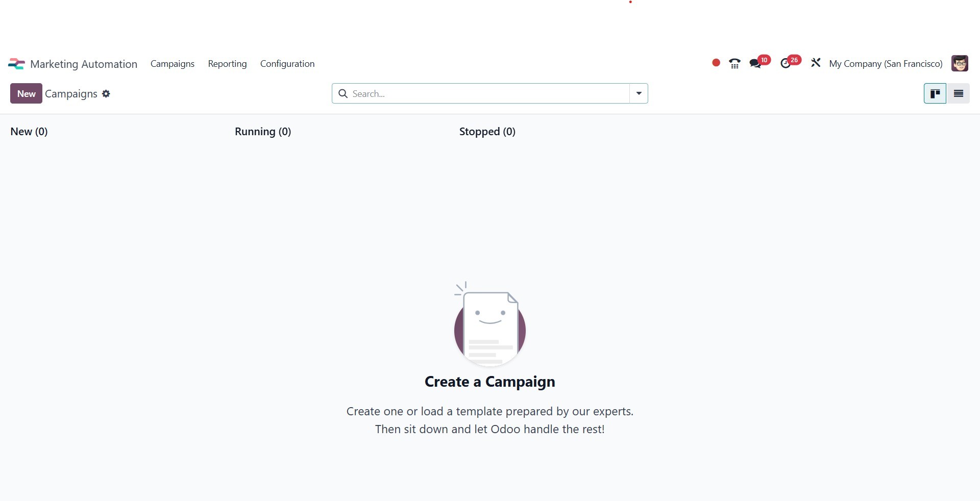This screenshot has height=501, width=980.
Task: Open the activities clock with 26 pending
Action: pyautogui.click(x=786, y=64)
